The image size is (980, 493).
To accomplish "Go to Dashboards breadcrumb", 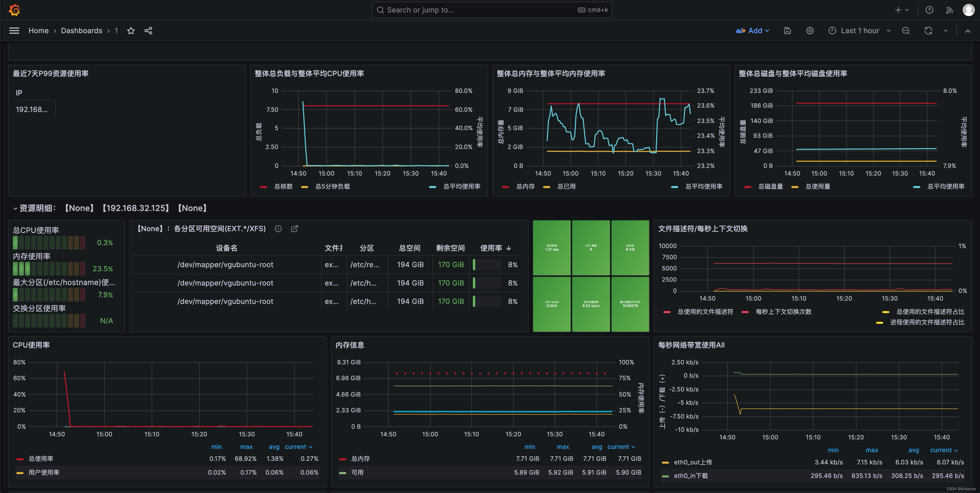I will [81, 31].
